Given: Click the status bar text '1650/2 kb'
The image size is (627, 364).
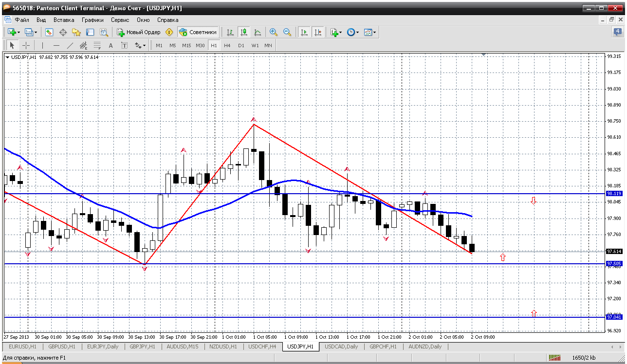Looking at the screenshot, I should click(584, 358).
